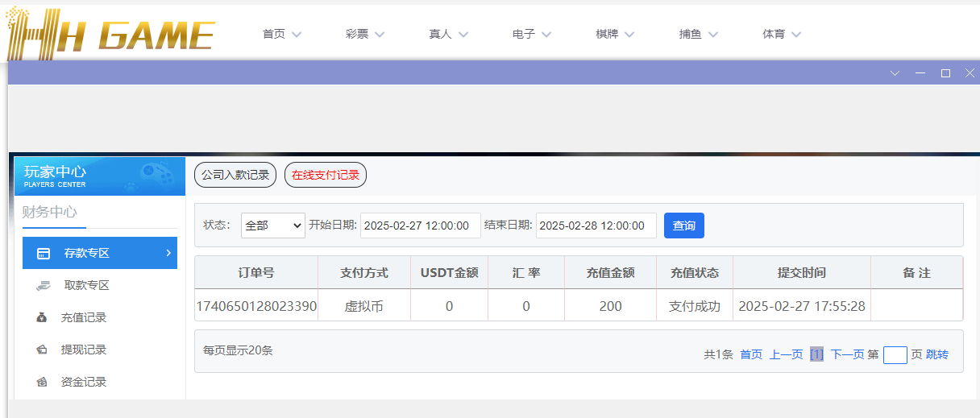Image resolution: width=980 pixels, height=418 pixels.
Task: Click the arrow beside 存款专区
Action: pyautogui.click(x=168, y=253)
